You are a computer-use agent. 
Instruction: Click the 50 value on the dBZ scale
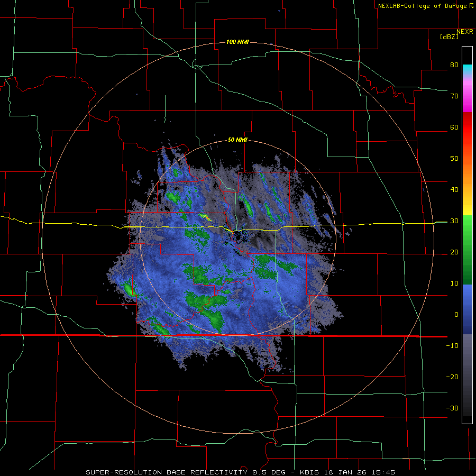(454, 159)
